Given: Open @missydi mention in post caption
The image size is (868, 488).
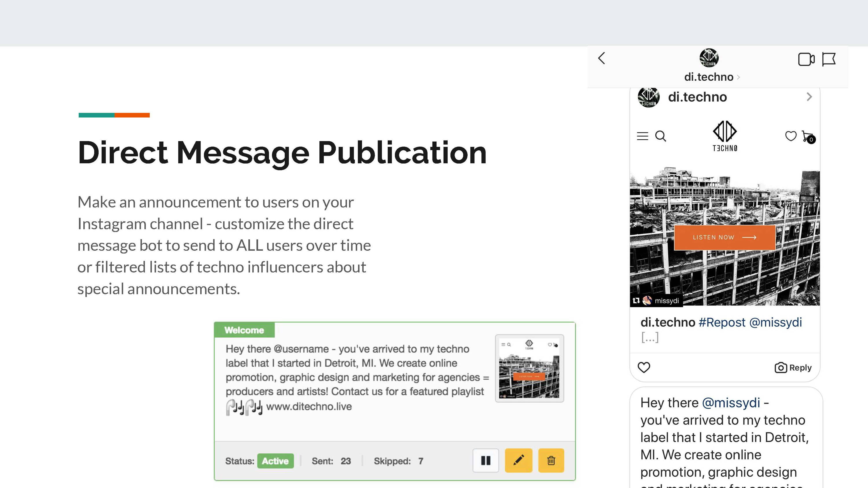Looking at the screenshot, I should (775, 322).
